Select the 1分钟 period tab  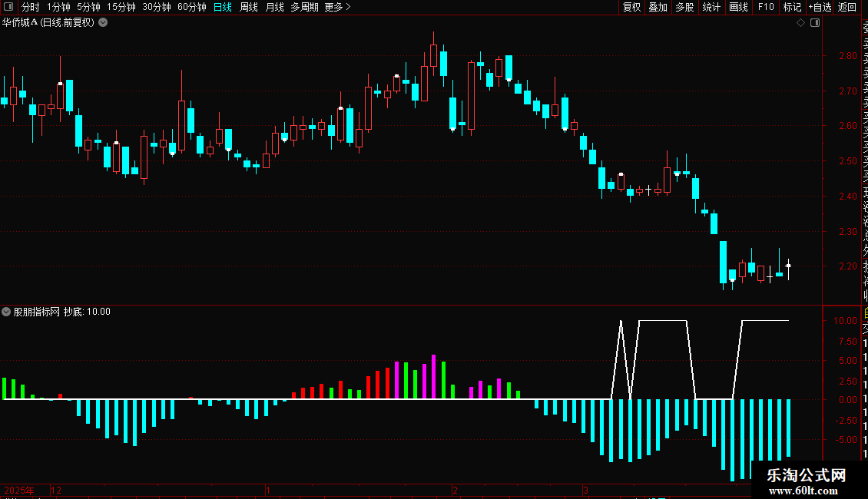coord(58,7)
